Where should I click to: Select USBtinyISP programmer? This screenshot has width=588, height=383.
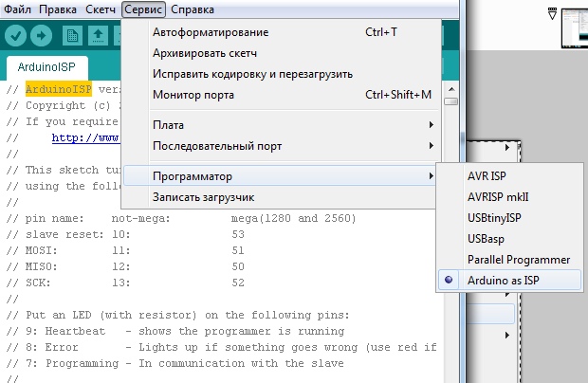(509, 218)
